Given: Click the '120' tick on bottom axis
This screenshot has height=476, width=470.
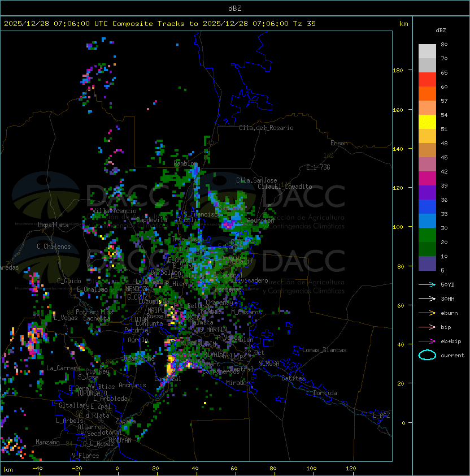Looking at the screenshot, I should pos(351,469).
